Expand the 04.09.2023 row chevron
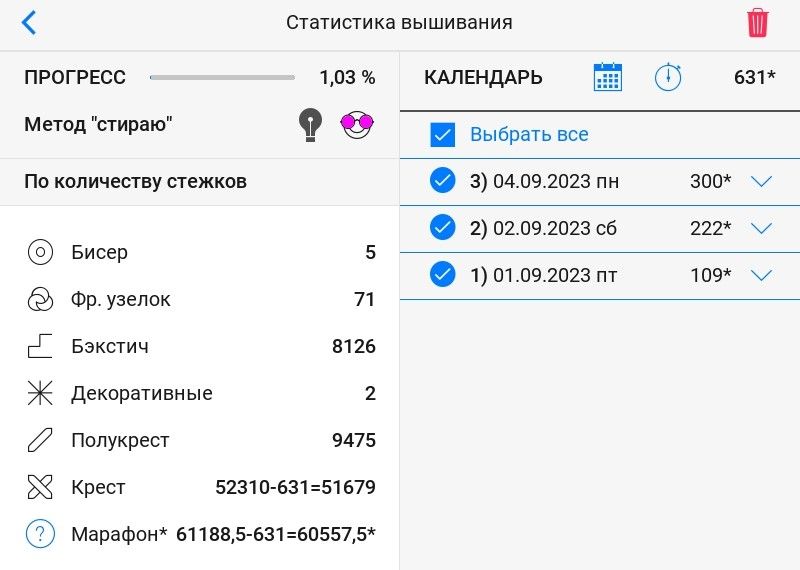The height and width of the screenshot is (570, 800). (x=761, y=182)
